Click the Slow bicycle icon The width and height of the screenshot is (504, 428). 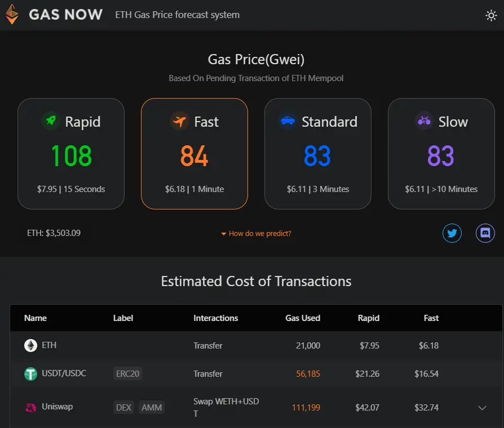(x=425, y=121)
